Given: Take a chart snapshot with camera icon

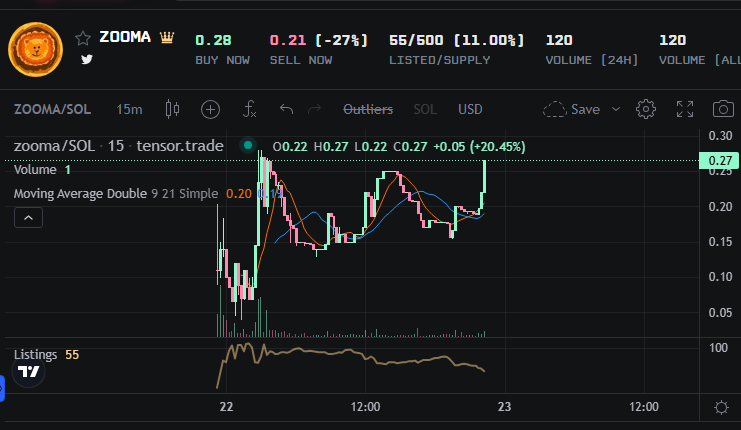Looking at the screenshot, I should 724,109.
